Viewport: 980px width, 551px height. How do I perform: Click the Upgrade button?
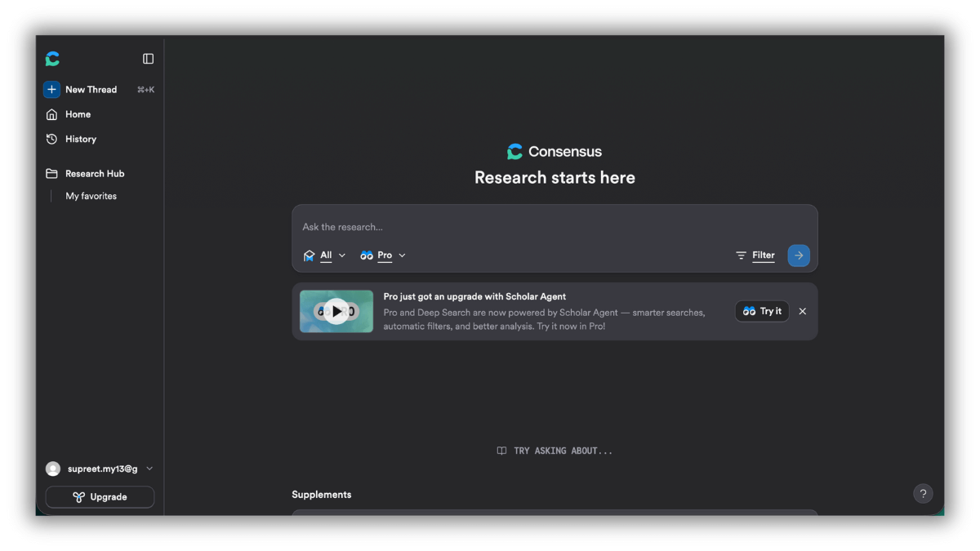100,497
